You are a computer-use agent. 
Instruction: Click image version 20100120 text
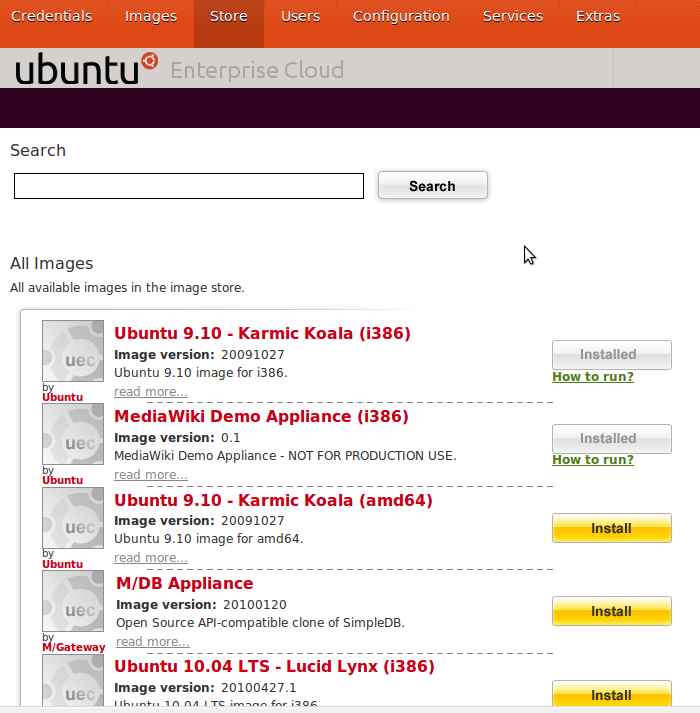pyautogui.click(x=255, y=605)
